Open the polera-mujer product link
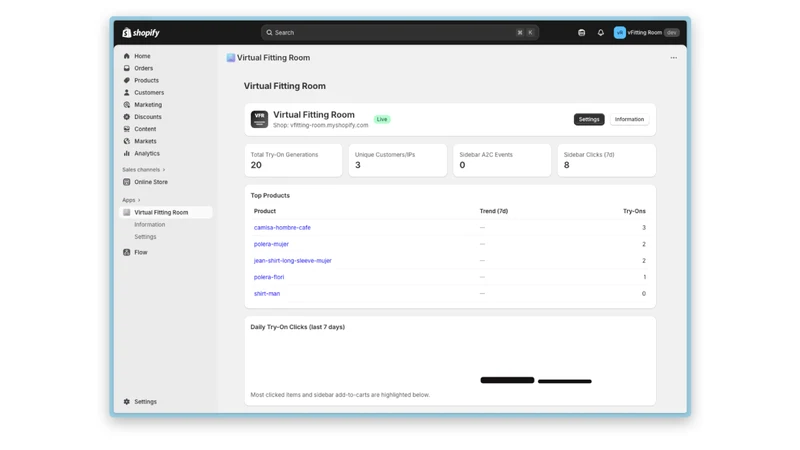Screen dimensions: 800x450 271,244
